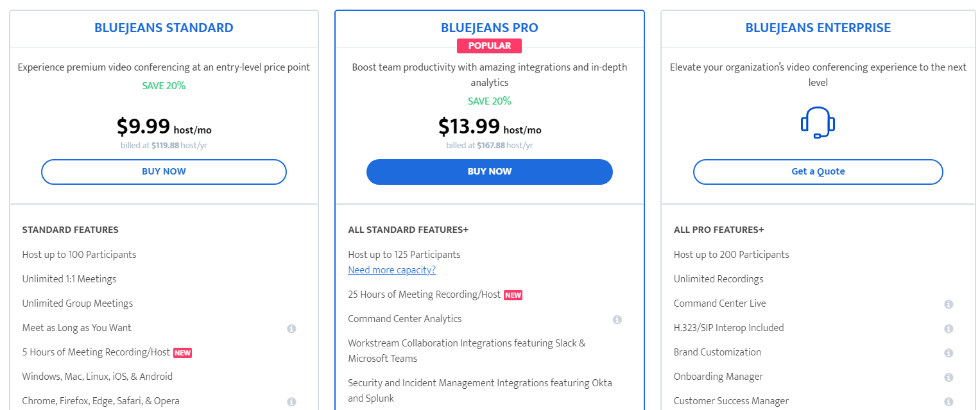Click NEW badge beside 25 Hours of Recording
This screenshot has height=410, width=980.
(x=513, y=295)
